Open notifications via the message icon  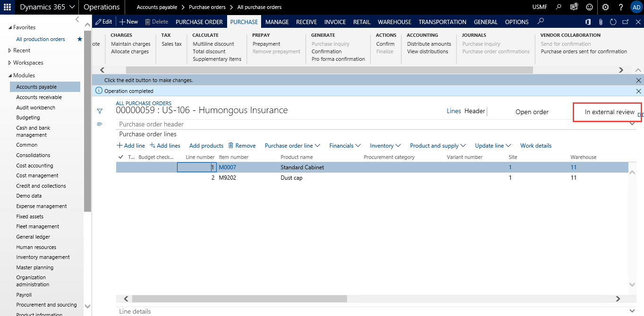pyautogui.click(x=574, y=7)
